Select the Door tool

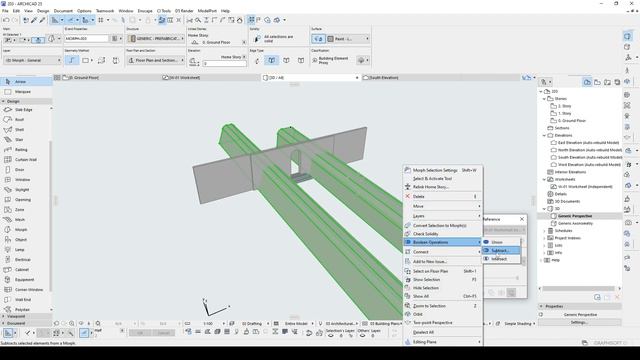coord(25,169)
